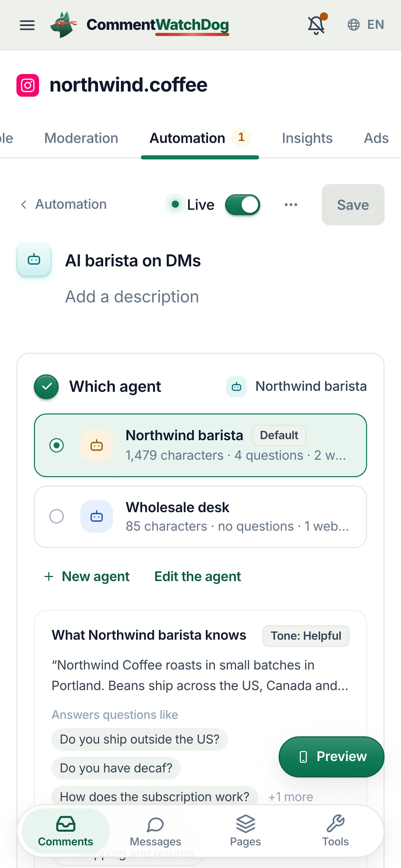Edit the AI barista on DMs title
Image resolution: width=401 pixels, height=868 pixels.
click(133, 261)
